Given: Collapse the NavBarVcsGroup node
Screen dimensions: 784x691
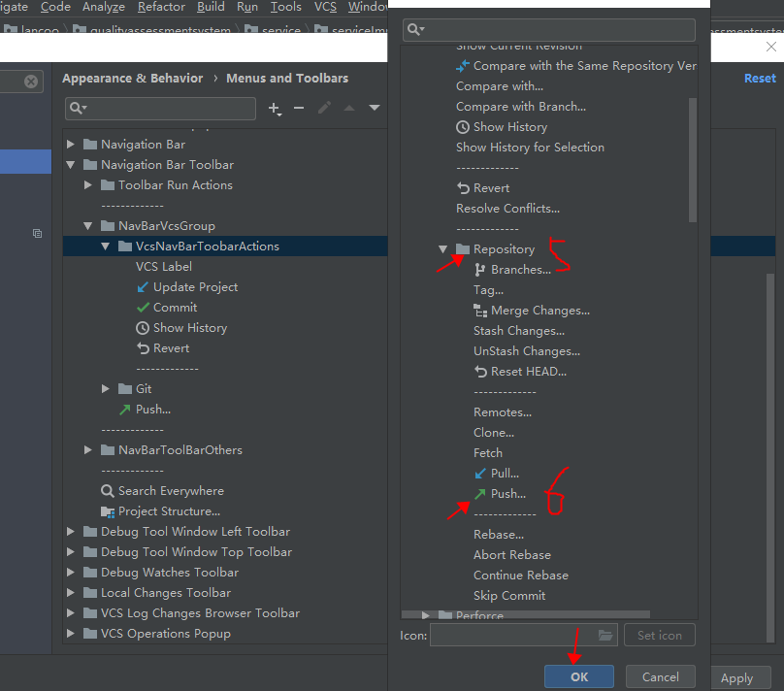Looking at the screenshot, I should [87, 225].
